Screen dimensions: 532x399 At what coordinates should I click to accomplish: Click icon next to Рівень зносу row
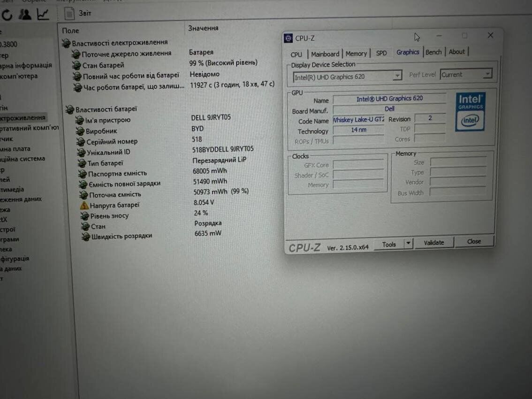coord(85,216)
